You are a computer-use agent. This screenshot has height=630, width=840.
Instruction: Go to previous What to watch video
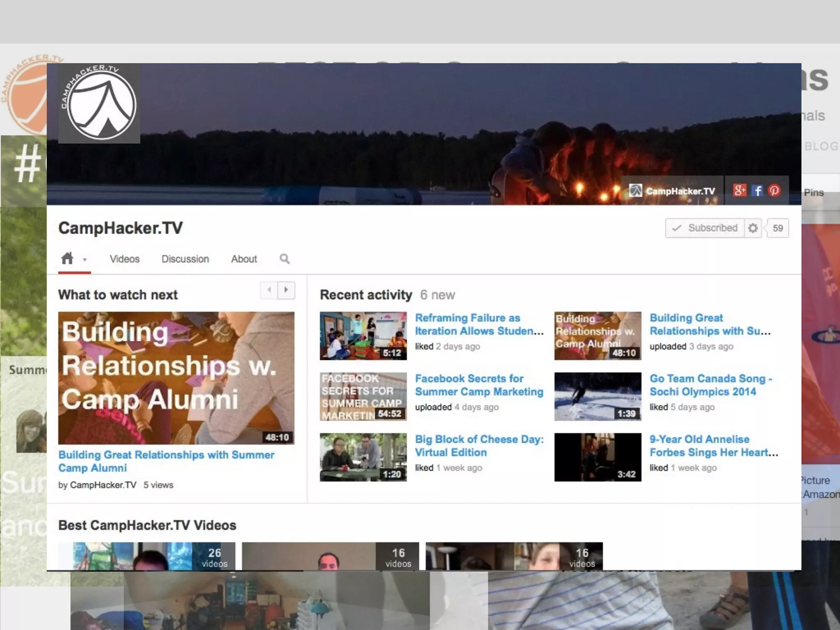pos(269,290)
